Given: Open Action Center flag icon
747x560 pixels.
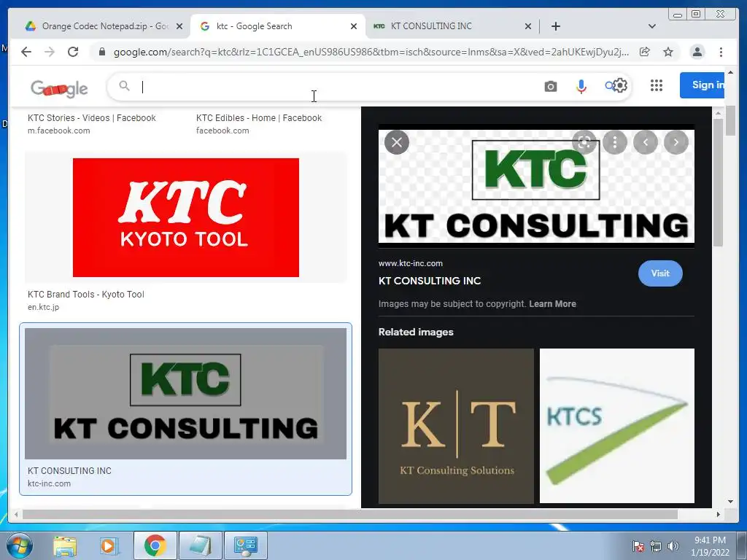Looking at the screenshot, I should pyautogui.click(x=638, y=546).
